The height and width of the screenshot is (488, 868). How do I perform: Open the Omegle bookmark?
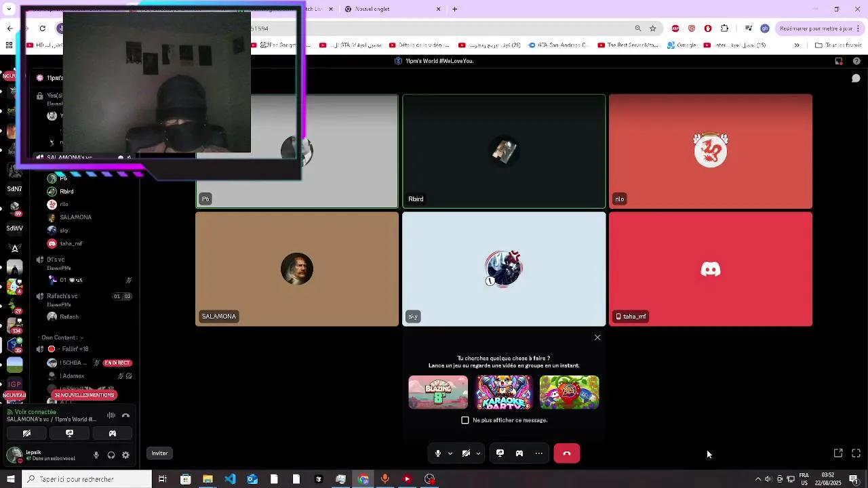(x=681, y=45)
